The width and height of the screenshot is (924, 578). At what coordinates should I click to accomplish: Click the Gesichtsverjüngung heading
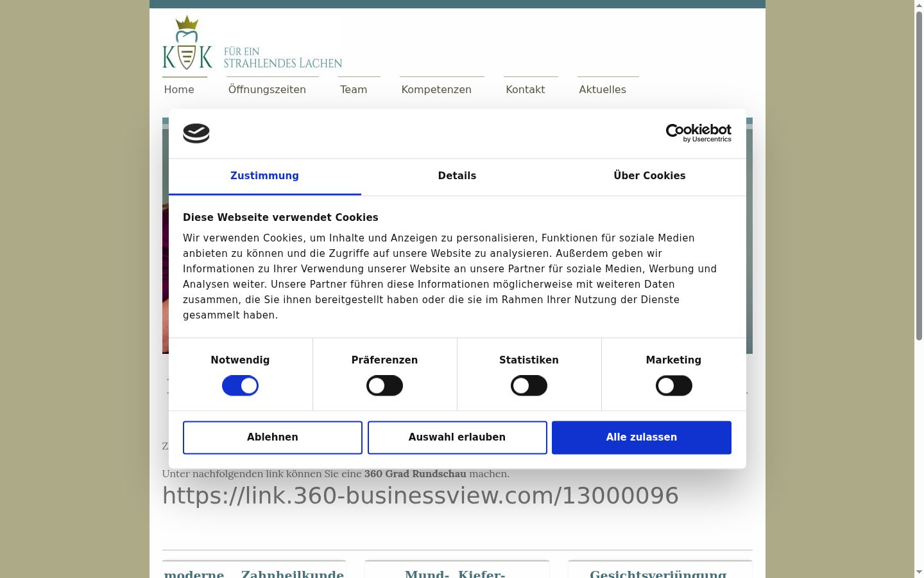tap(658, 574)
